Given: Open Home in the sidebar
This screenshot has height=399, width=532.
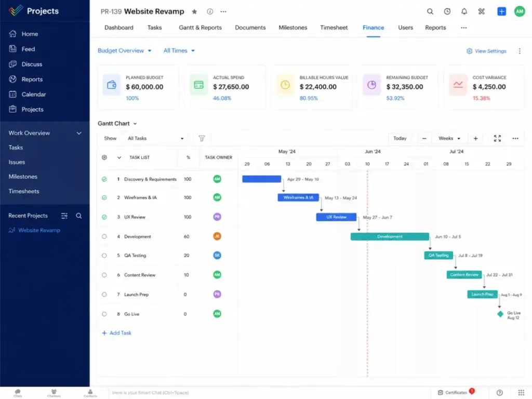Looking at the screenshot, I should click(24, 34).
